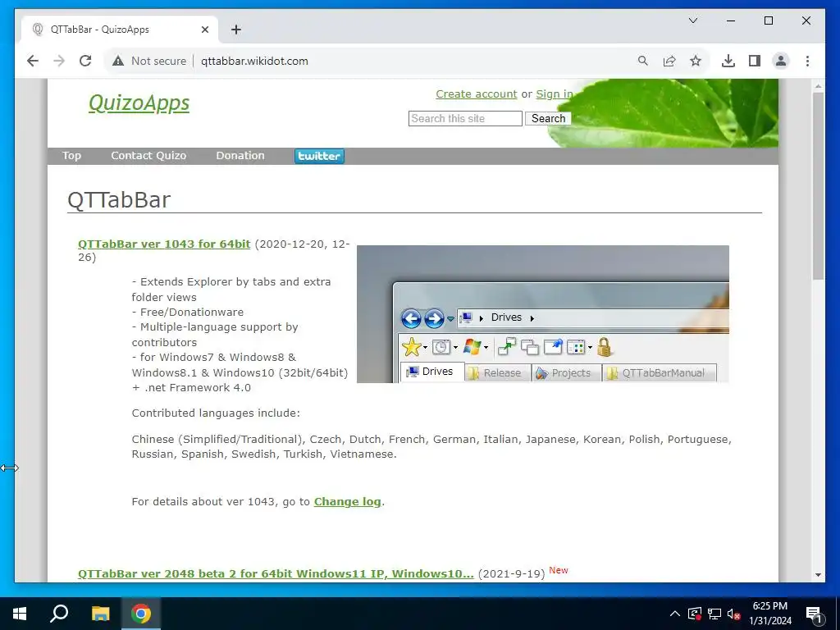The height and width of the screenshot is (630, 840).
Task: Open the notification center icon
Action: [x=814, y=614]
